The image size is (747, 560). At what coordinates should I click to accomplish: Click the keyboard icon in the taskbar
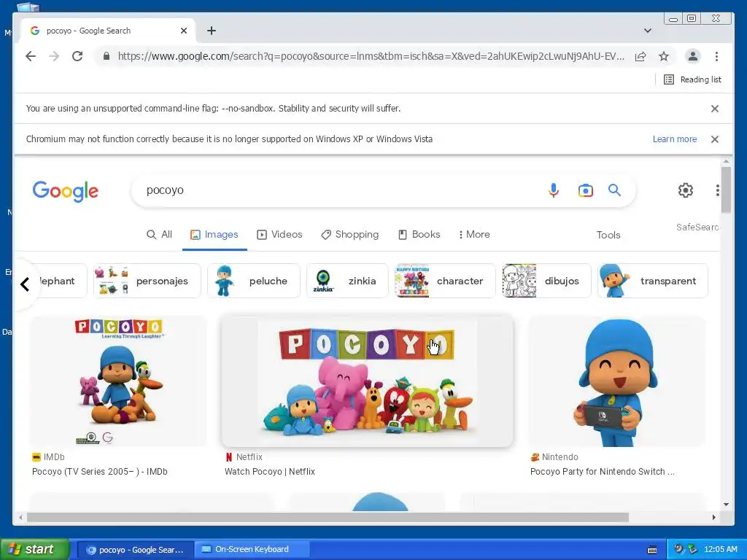coord(652,550)
